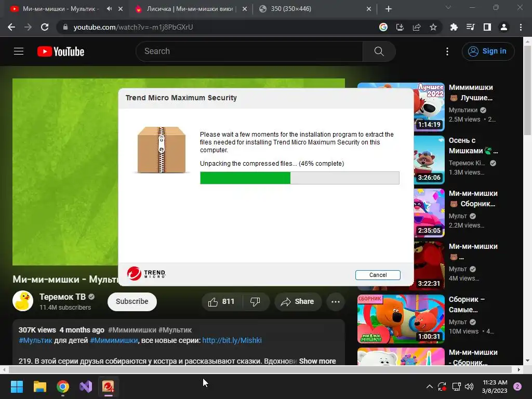Open sync status icon in system tray
The height and width of the screenshot is (399, 532).
[442, 387]
